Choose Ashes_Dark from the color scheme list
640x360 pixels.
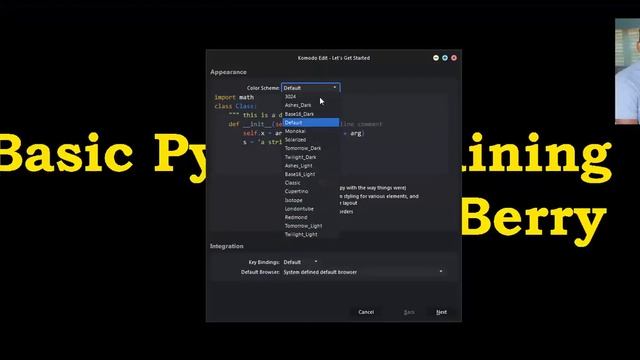[311, 105]
